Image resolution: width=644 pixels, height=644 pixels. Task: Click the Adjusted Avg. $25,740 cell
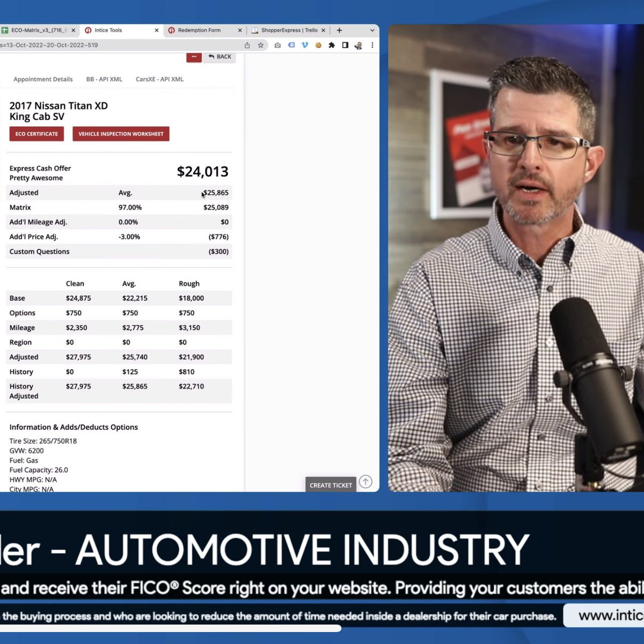135,357
